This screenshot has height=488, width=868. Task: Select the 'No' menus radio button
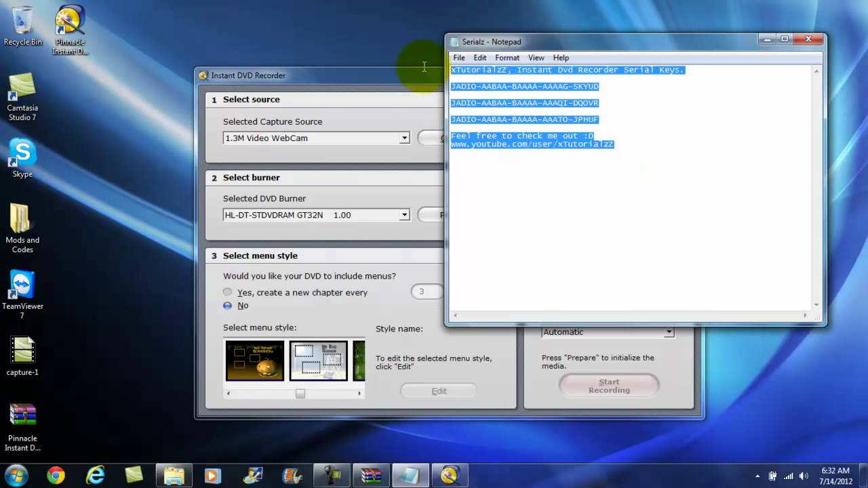227,306
